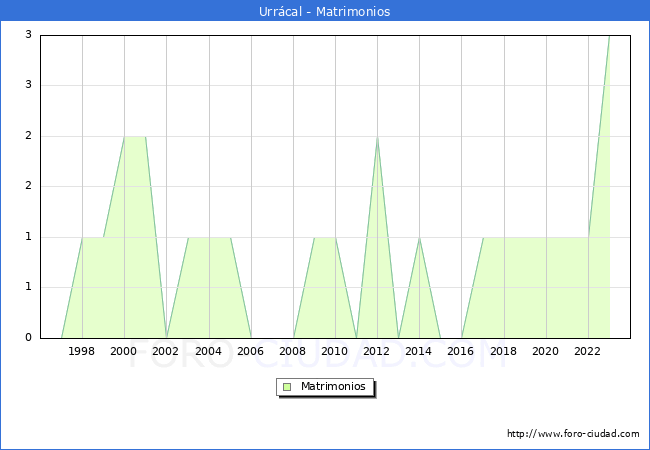Select the 2006 x-axis label
The width and height of the screenshot is (650, 450).
[x=251, y=351]
